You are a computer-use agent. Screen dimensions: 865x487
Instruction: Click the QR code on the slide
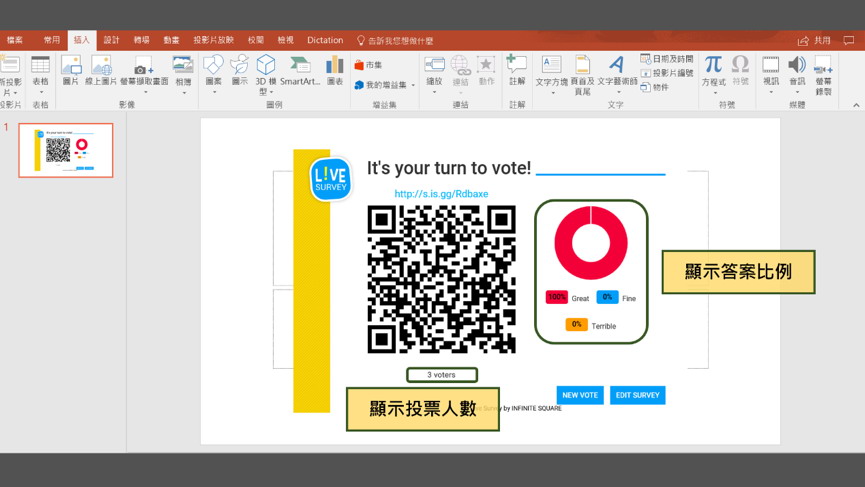(x=442, y=279)
